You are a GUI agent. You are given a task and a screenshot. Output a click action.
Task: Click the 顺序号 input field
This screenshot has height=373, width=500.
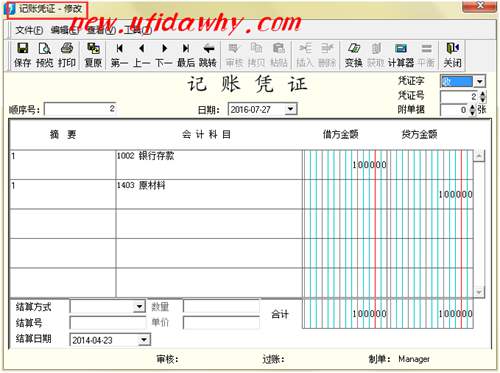click(80, 109)
